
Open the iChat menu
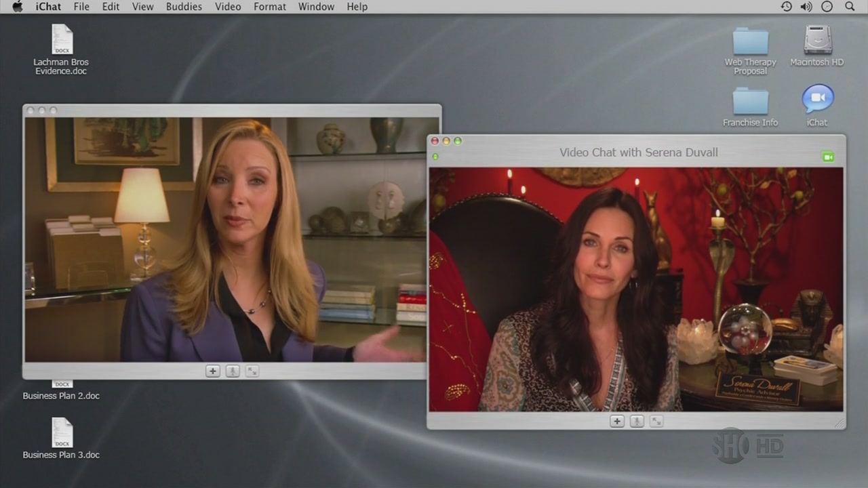point(48,7)
